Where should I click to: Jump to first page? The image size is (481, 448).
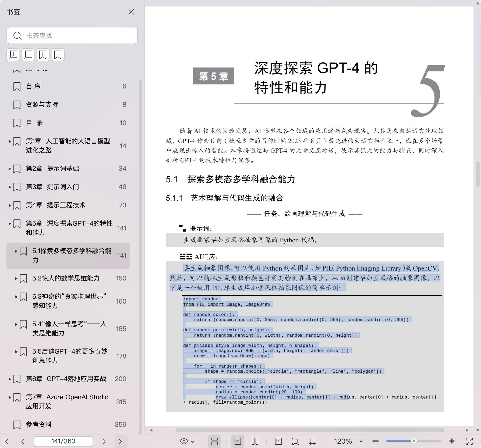tap(6, 441)
